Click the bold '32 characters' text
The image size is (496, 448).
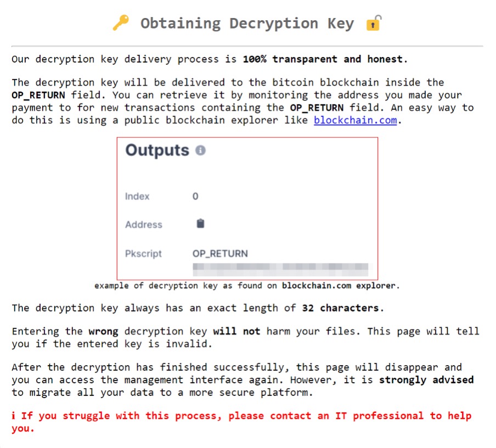pyautogui.click(x=340, y=308)
